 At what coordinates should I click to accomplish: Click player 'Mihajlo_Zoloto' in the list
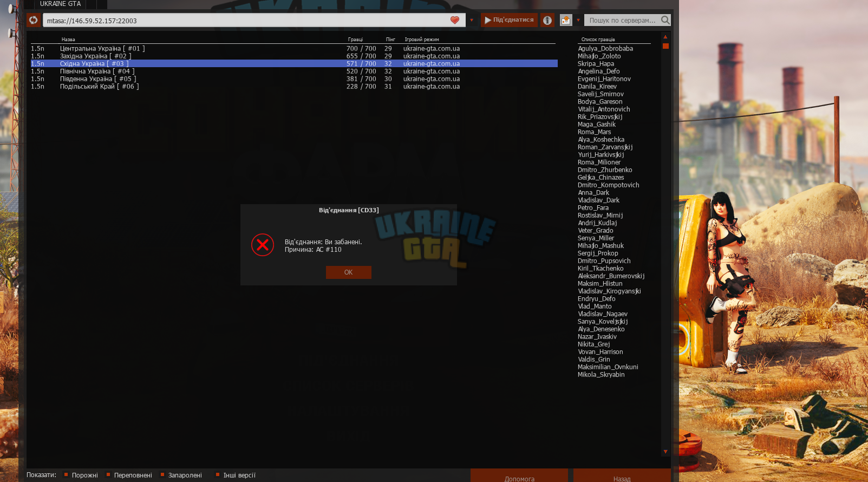[x=599, y=56]
